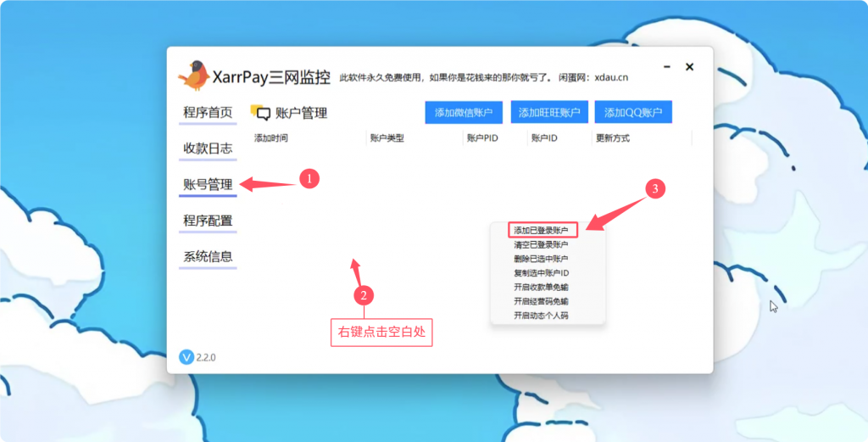
Task: Minimize the XarrPay window
Action: 667,67
